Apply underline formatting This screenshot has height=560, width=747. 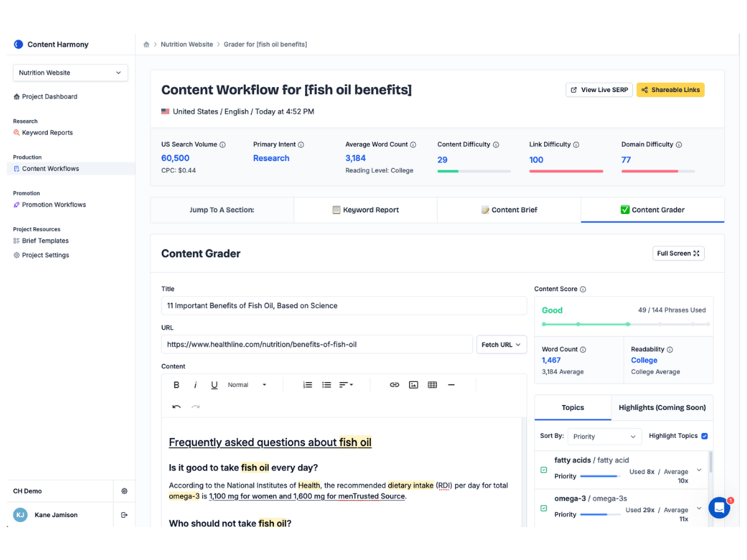[x=214, y=385]
